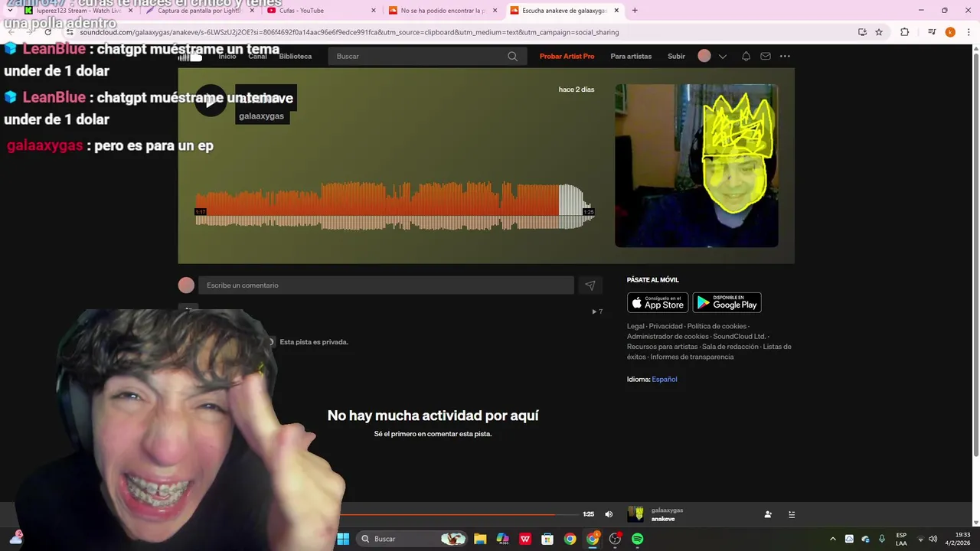Play the anakeve track
Screen dimensions: 980x551
tap(211, 100)
